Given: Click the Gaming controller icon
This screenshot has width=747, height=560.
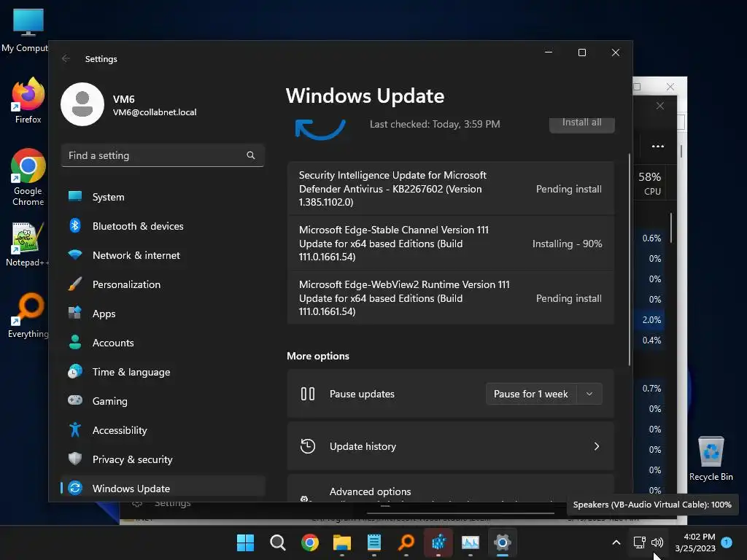Looking at the screenshot, I should [75, 400].
